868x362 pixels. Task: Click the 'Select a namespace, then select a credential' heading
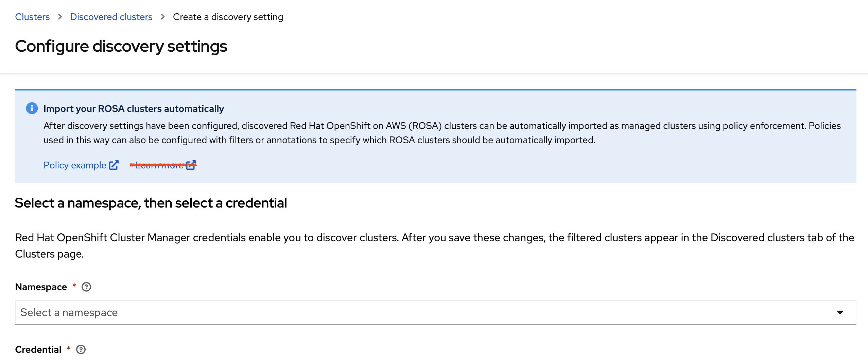coord(151,203)
